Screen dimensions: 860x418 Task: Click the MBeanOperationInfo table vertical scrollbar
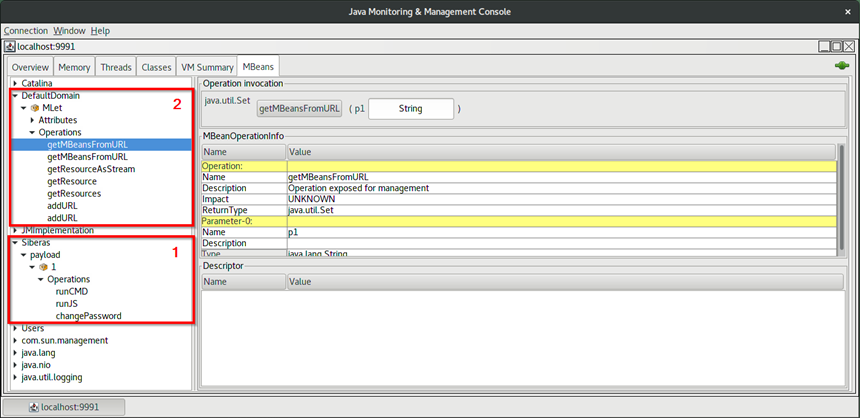click(x=841, y=195)
